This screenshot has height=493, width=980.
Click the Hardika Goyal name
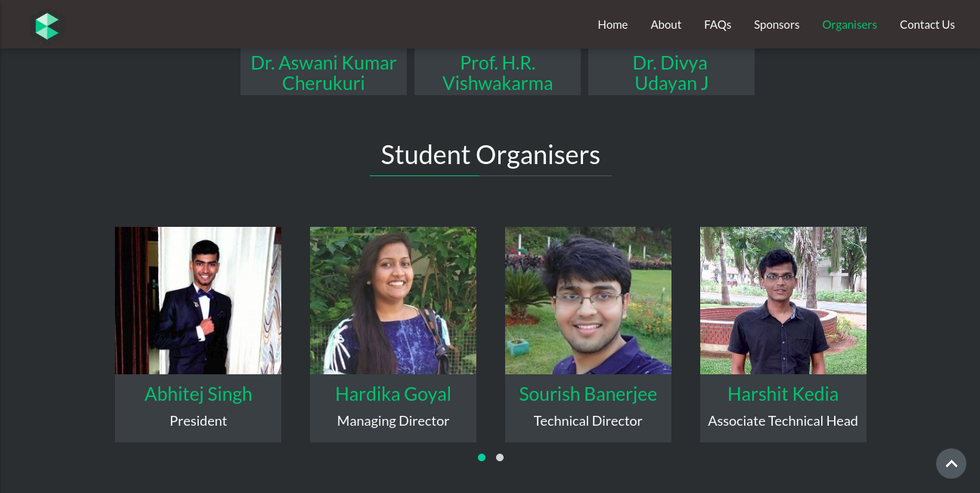point(393,394)
